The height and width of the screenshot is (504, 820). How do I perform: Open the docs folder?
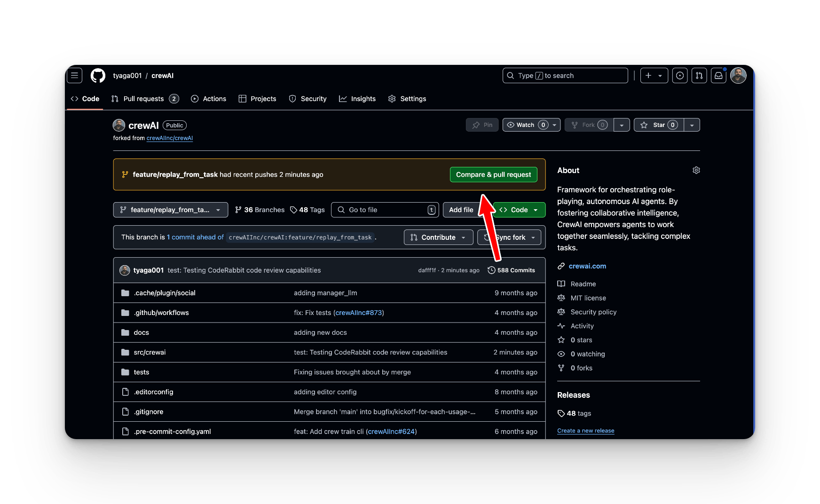pos(141,332)
